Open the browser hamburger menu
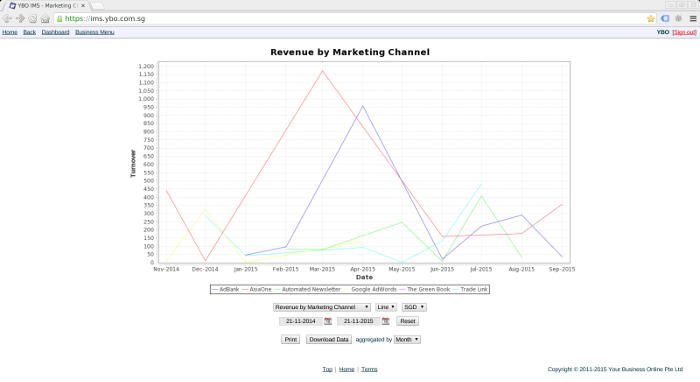 (693, 18)
